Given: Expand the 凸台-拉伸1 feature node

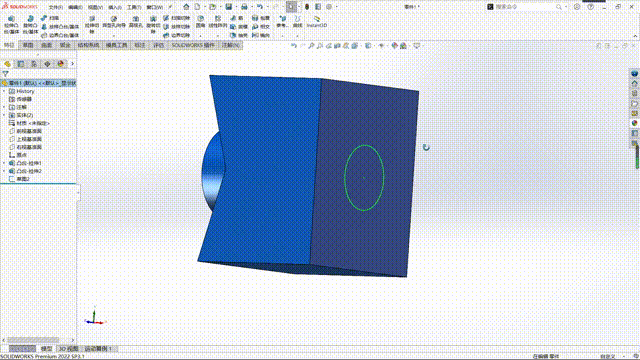Looking at the screenshot, I should 4,163.
